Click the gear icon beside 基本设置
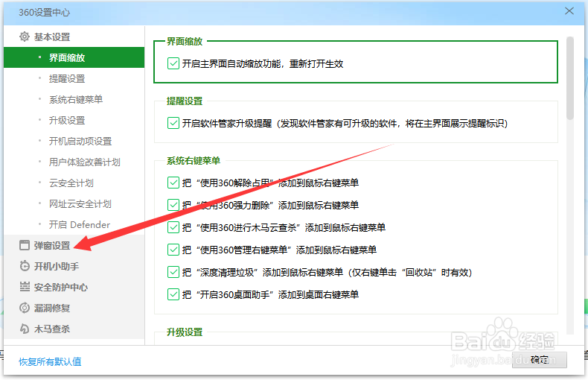Image resolution: width=588 pixels, height=380 pixels. [25, 37]
